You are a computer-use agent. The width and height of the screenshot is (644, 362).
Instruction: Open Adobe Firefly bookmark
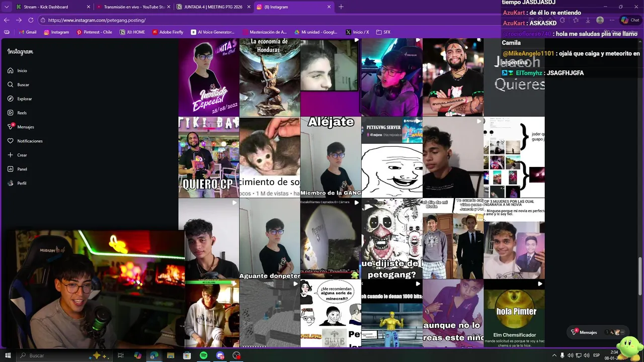(168, 32)
